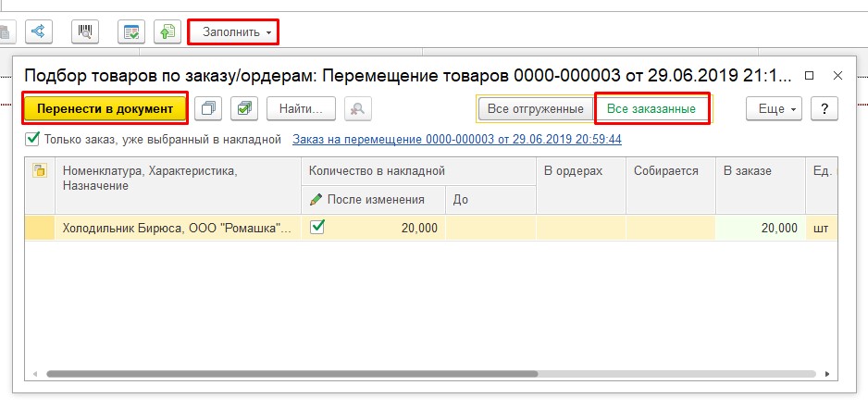This screenshot has height=410, width=868.
Task: Click the barcode search icon in main toolbar
Action: click(85, 31)
